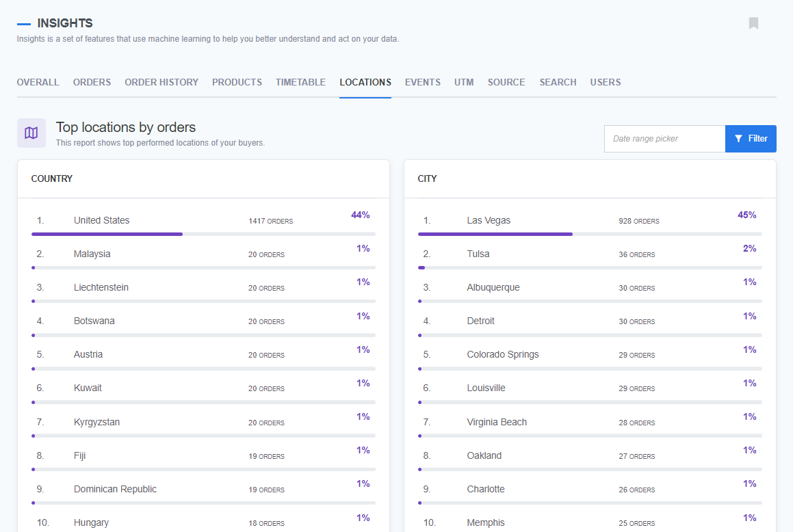This screenshot has height=532, width=793.
Task: Go to the Search tab
Action: 558,82
